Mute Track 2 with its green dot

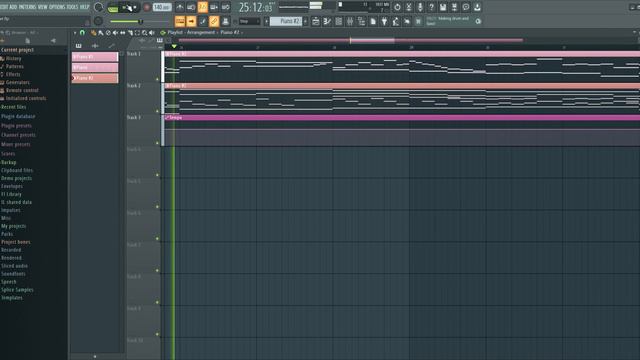[x=158, y=111]
